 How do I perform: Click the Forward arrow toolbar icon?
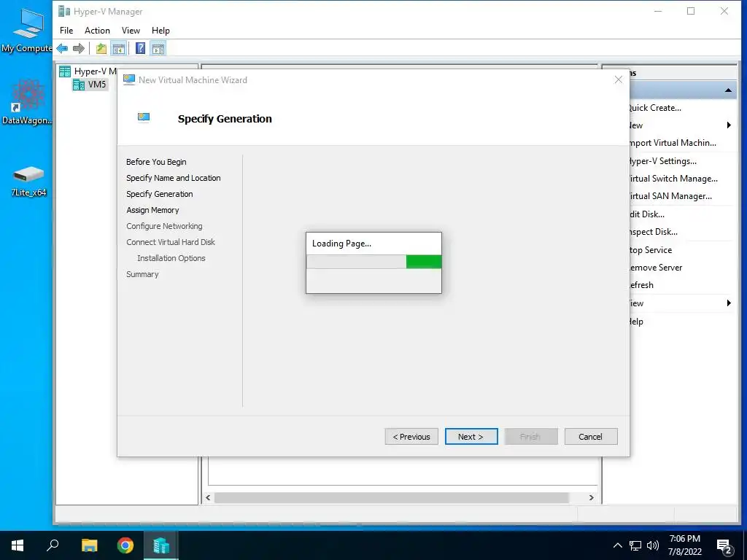(79, 48)
